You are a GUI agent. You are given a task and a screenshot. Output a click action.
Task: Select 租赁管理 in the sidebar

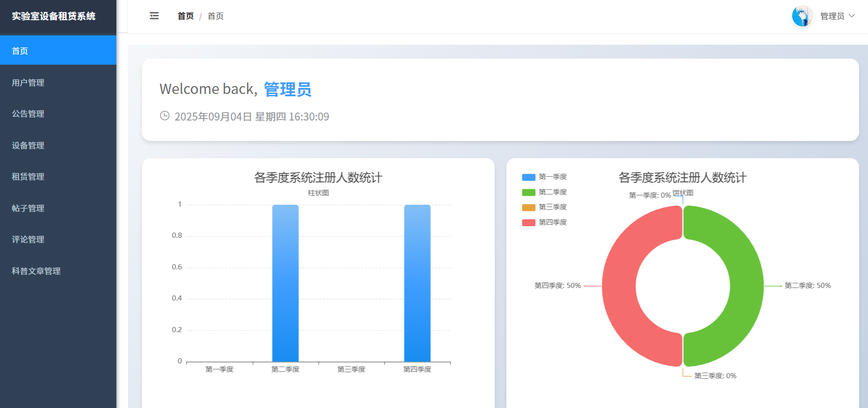pos(28,177)
